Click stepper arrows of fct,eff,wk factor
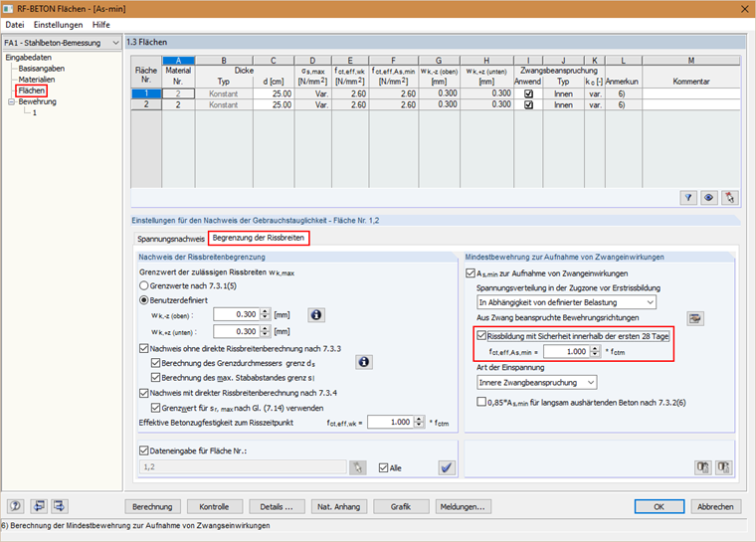 point(420,422)
